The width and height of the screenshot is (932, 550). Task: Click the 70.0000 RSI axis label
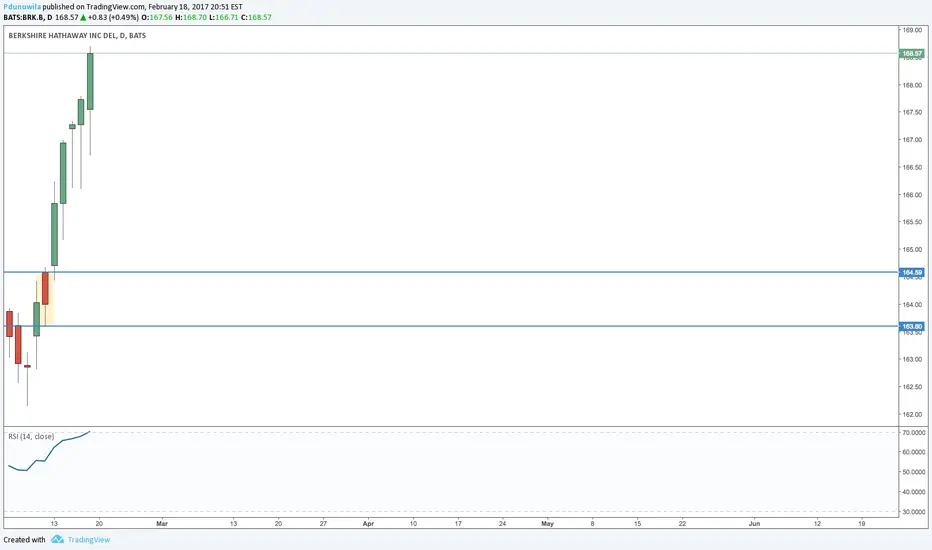[x=914, y=433]
